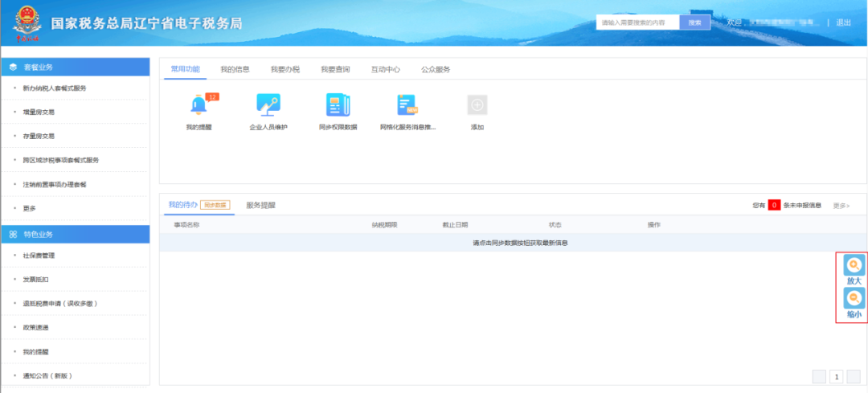This screenshot has height=393, width=868.
Task: Click the 同步权限数据 icon
Action: 338,104
